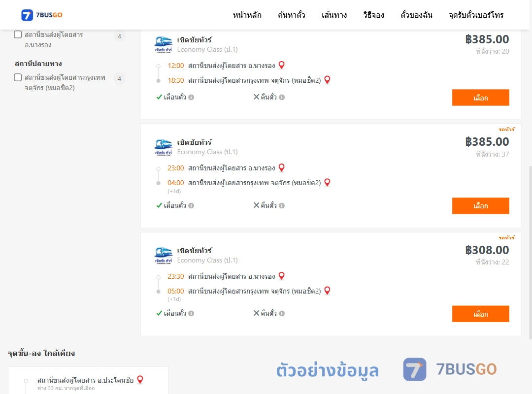The image size is (532, 394).
Task: Select the 23:30 trip with เลือก button
Action: tap(480, 314)
